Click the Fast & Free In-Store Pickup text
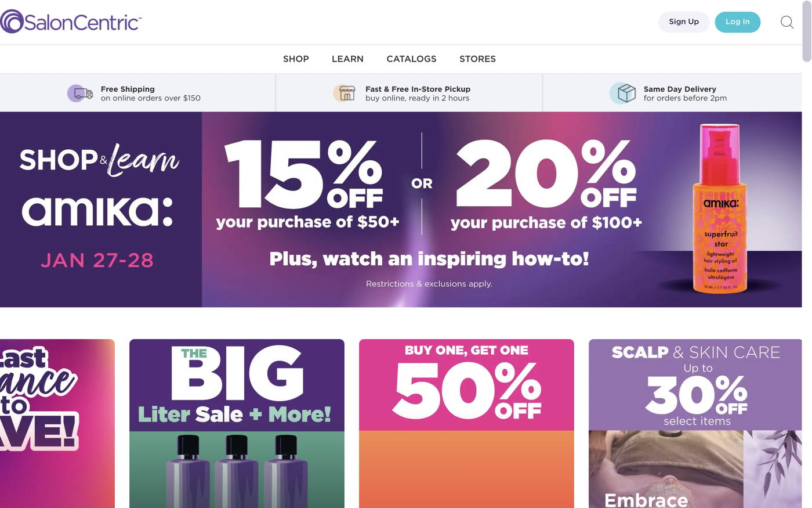This screenshot has height=508, width=812. (418, 93)
